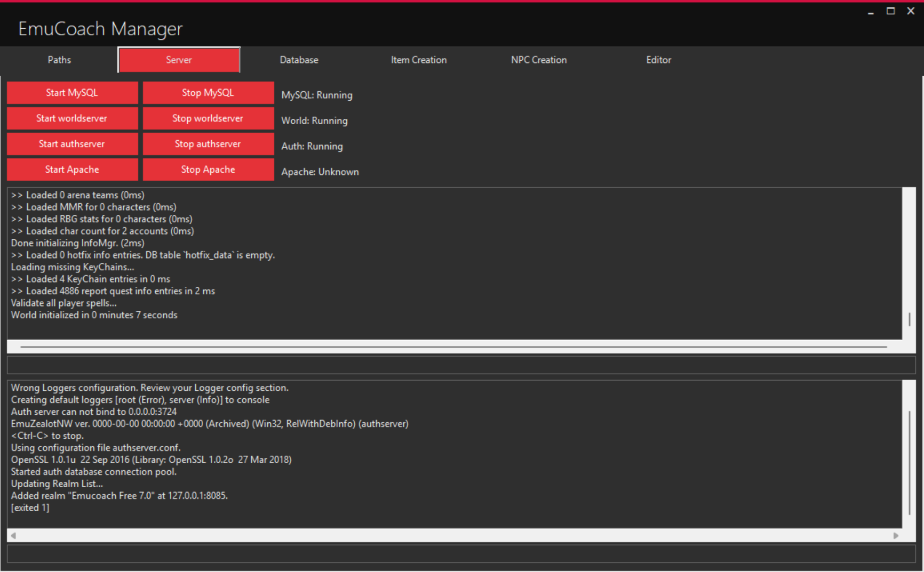Minimize the EmuCoach Manager window
The height and width of the screenshot is (572, 924).
pos(870,11)
